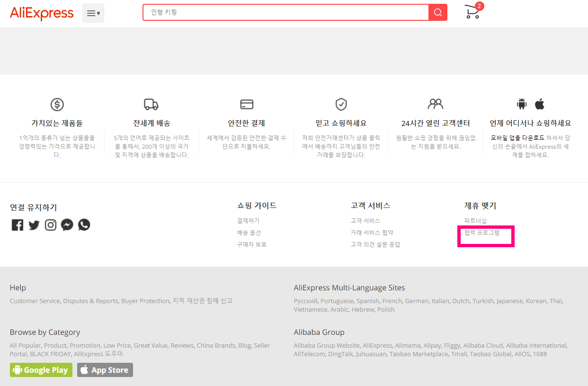Open the 거래 서비스 협약 link
Screen dimensions: 588x386
tap(372, 233)
